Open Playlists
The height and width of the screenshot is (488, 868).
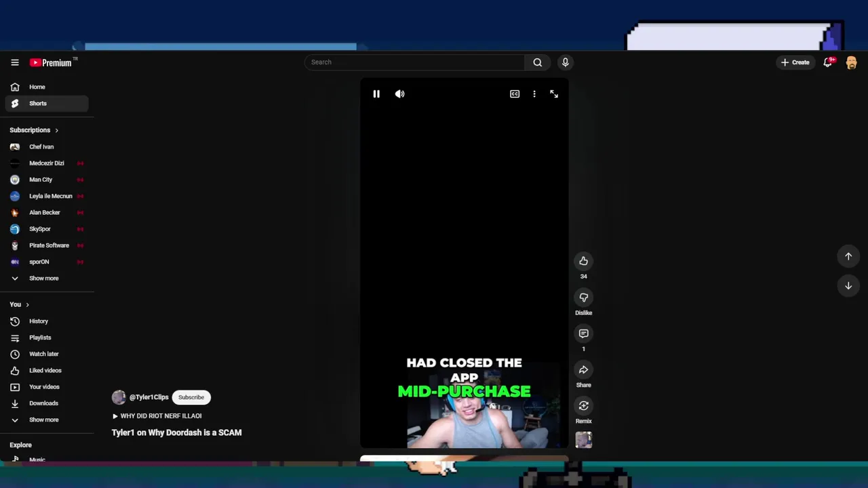47,338
